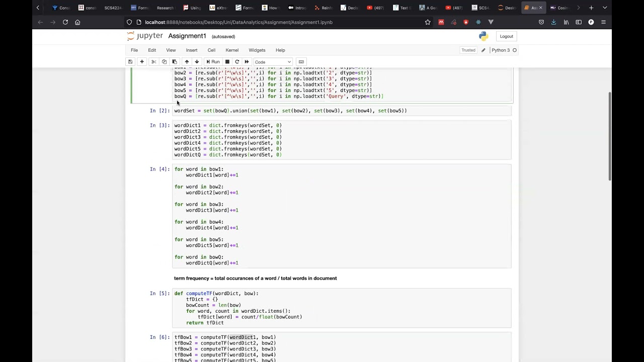This screenshot has height=362, width=644.
Task: Open the File menu
Action: [134, 50]
